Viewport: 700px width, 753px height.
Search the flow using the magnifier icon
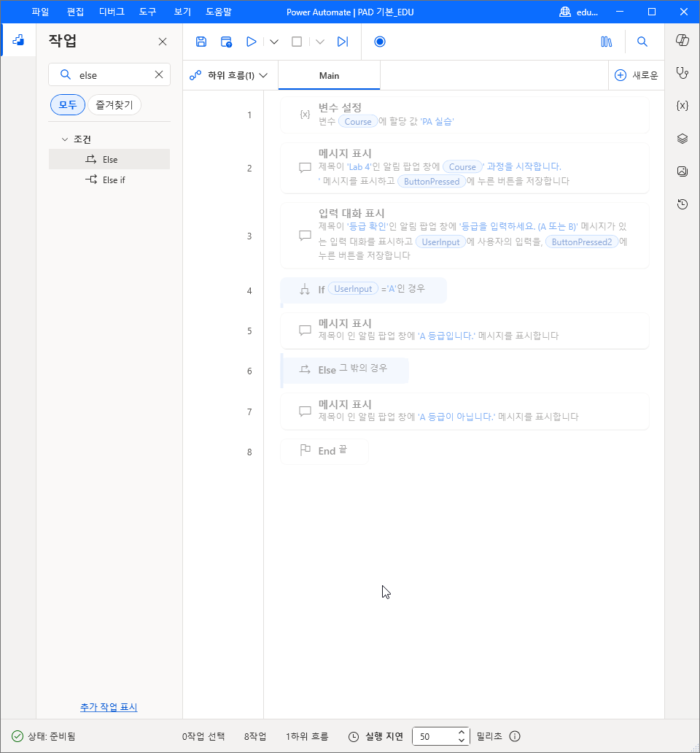click(642, 42)
